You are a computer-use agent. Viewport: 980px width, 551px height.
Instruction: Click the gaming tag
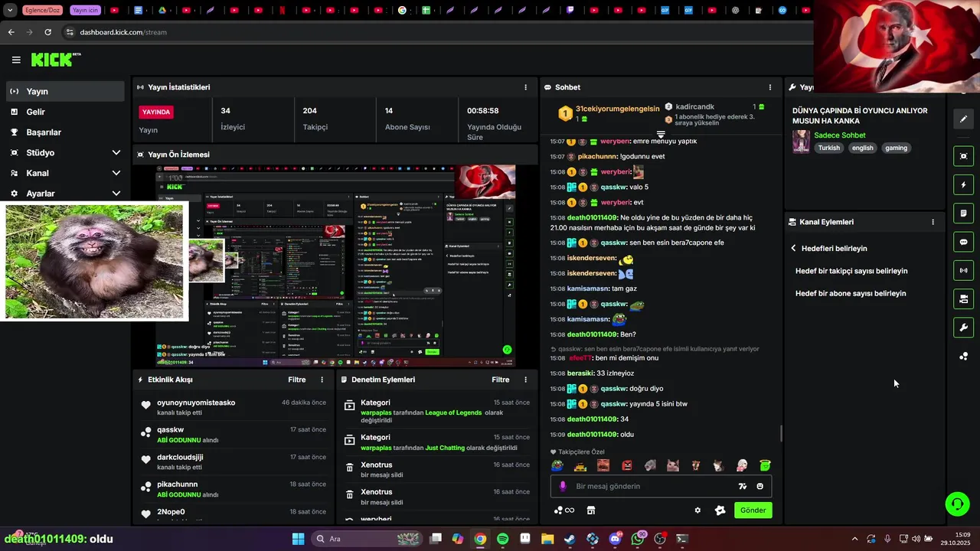(x=897, y=148)
